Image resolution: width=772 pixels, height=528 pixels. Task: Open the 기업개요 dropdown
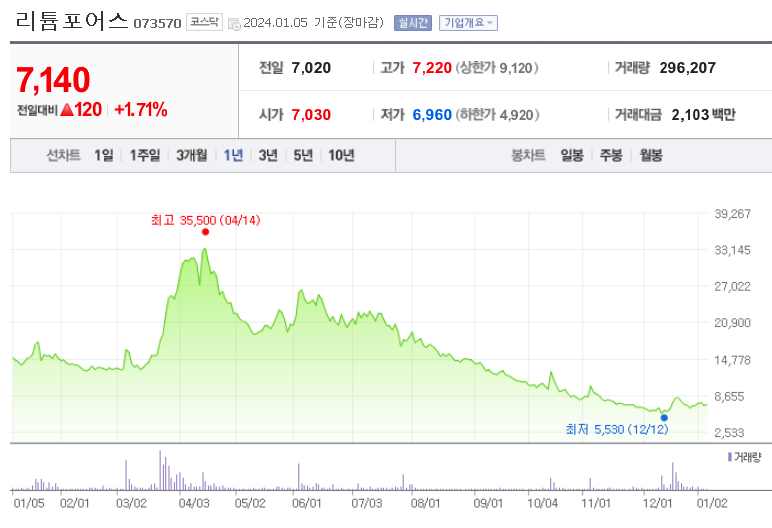468,23
